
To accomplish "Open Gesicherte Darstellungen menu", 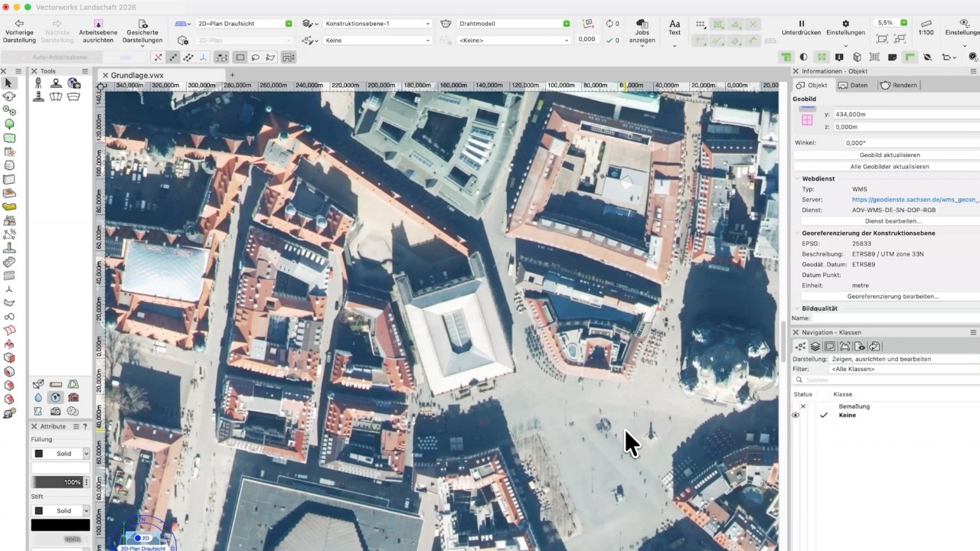I will [x=143, y=31].
